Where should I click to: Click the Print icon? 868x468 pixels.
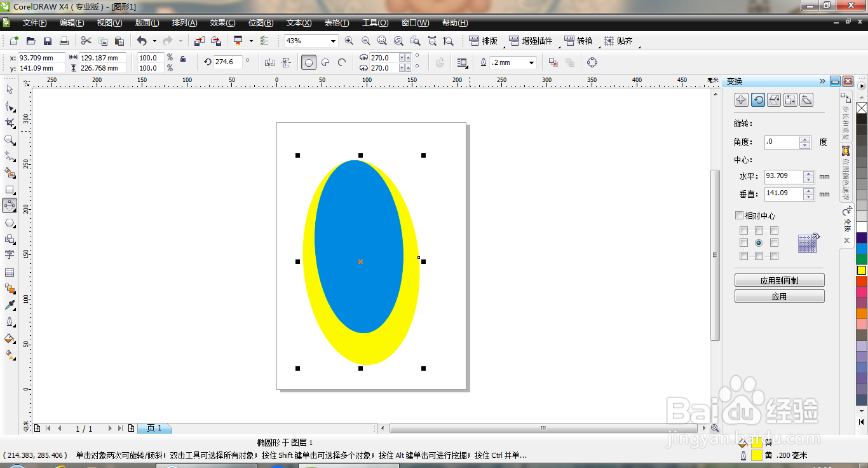(x=64, y=41)
